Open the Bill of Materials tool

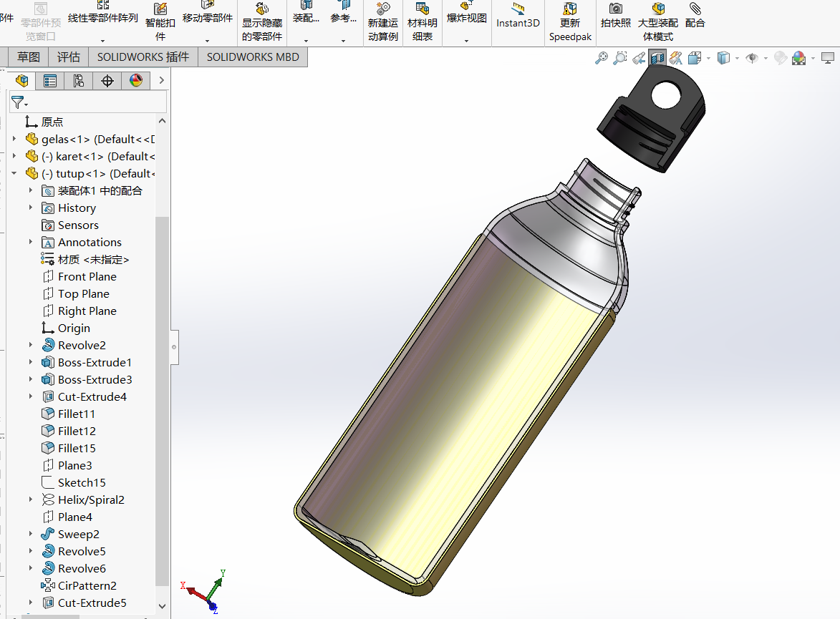point(422,22)
